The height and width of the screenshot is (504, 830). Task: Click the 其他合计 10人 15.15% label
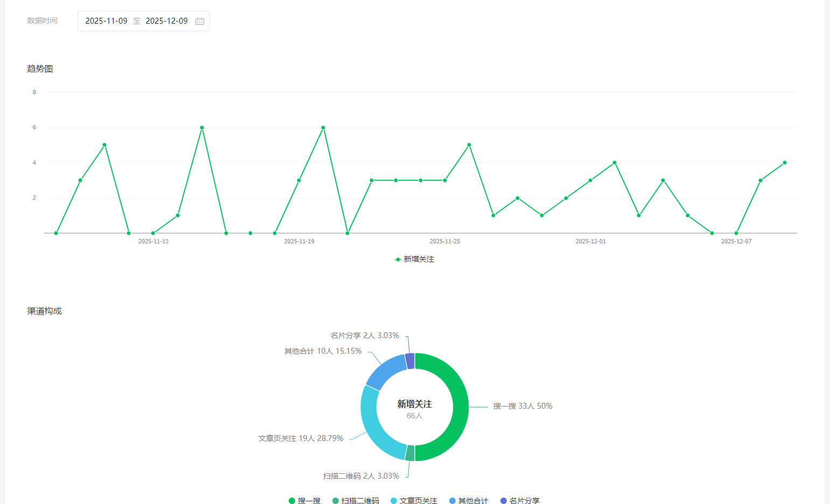323,351
